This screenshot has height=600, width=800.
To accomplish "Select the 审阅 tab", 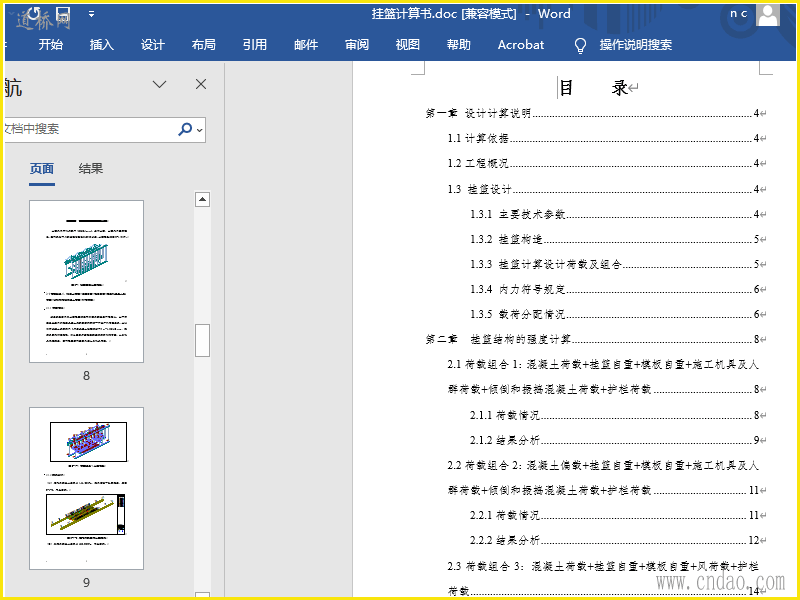I will [357, 45].
